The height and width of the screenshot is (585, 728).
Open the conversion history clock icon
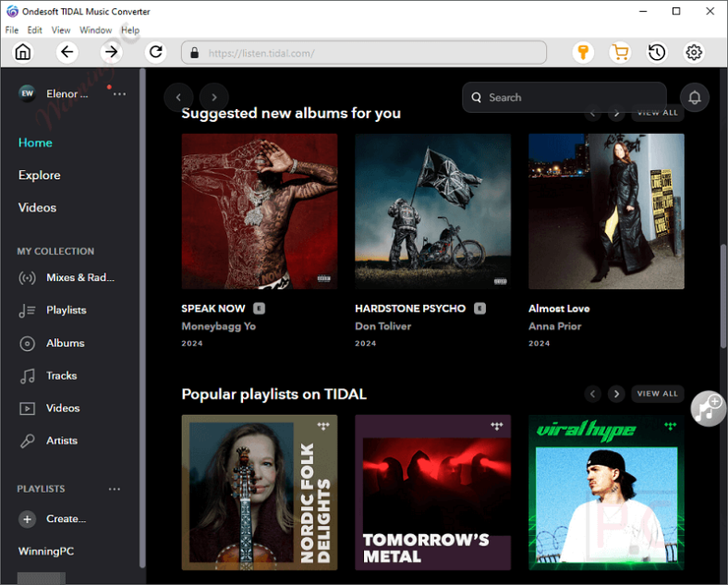[x=657, y=53]
